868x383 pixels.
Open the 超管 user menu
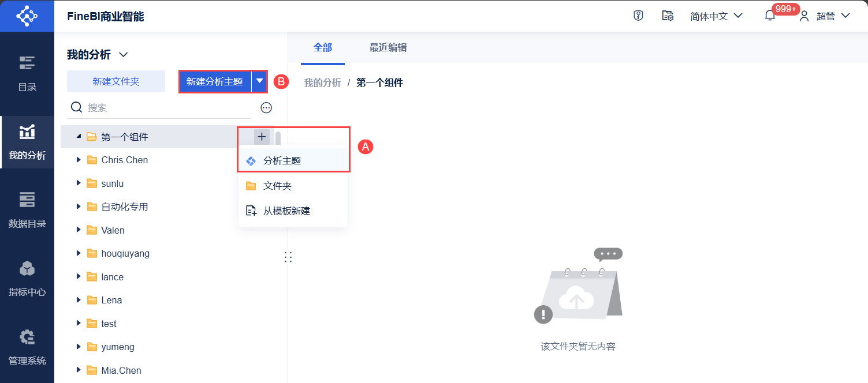825,16
